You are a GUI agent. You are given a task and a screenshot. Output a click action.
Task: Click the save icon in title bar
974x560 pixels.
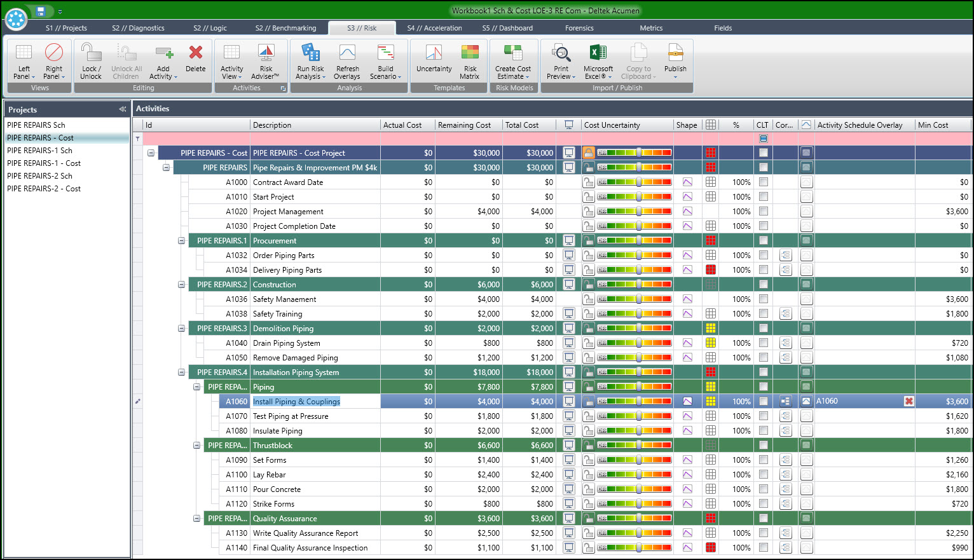click(x=41, y=11)
